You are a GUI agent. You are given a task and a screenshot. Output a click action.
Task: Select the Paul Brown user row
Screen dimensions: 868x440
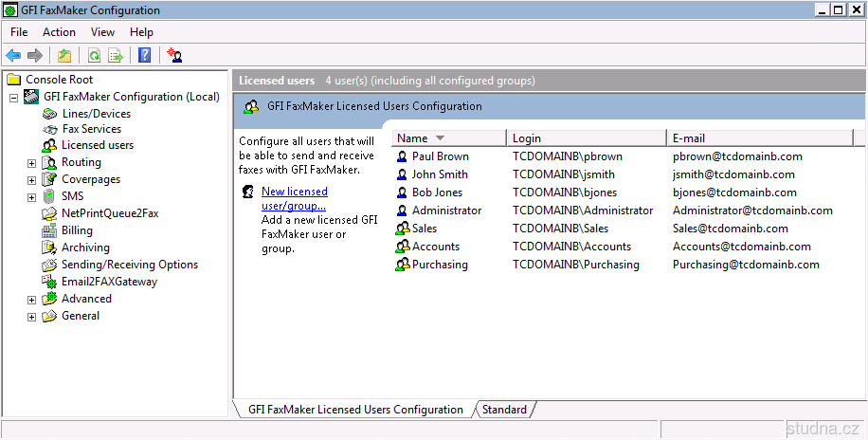click(x=440, y=156)
